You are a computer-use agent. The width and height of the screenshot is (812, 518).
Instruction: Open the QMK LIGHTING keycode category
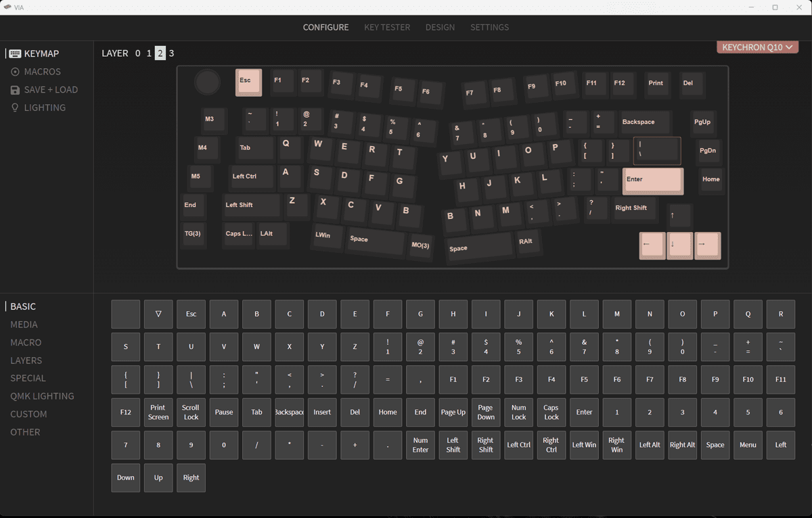pyautogui.click(x=42, y=396)
